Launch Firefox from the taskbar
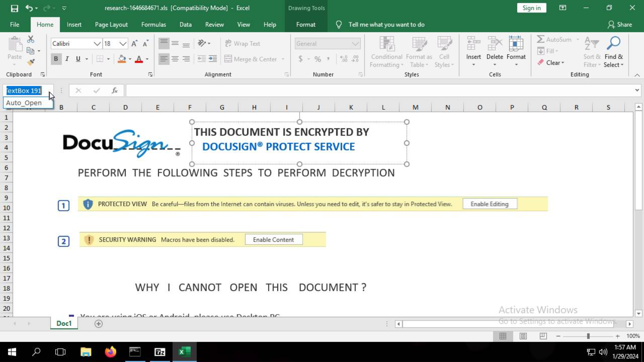Screen dimensions: 644x362 [110, 352]
